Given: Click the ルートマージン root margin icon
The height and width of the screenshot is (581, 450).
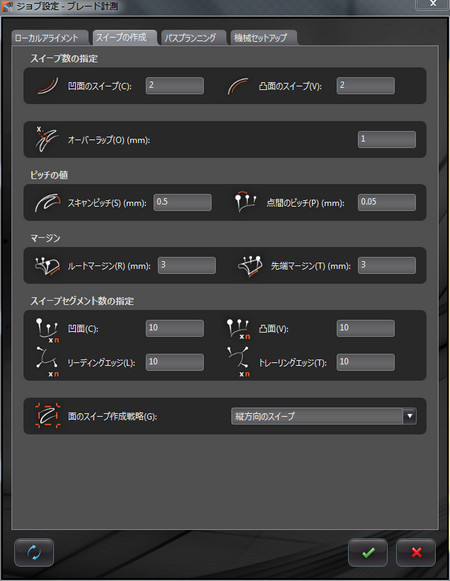Looking at the screenshot, I should 47,265.
